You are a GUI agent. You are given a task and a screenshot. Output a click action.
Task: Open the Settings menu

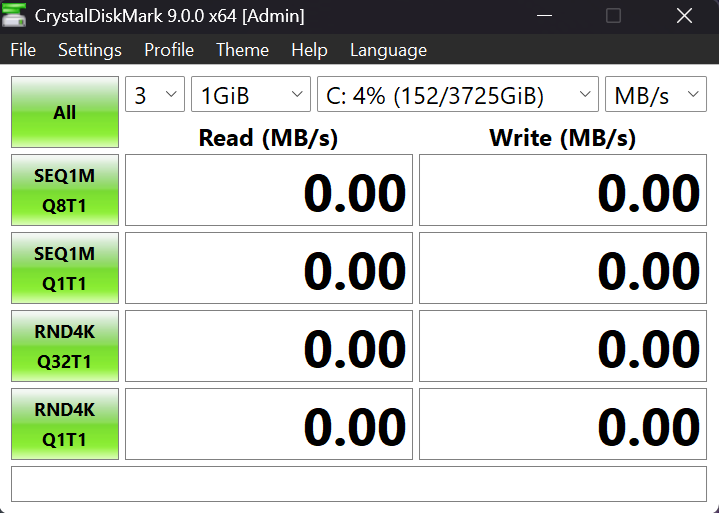90,50
